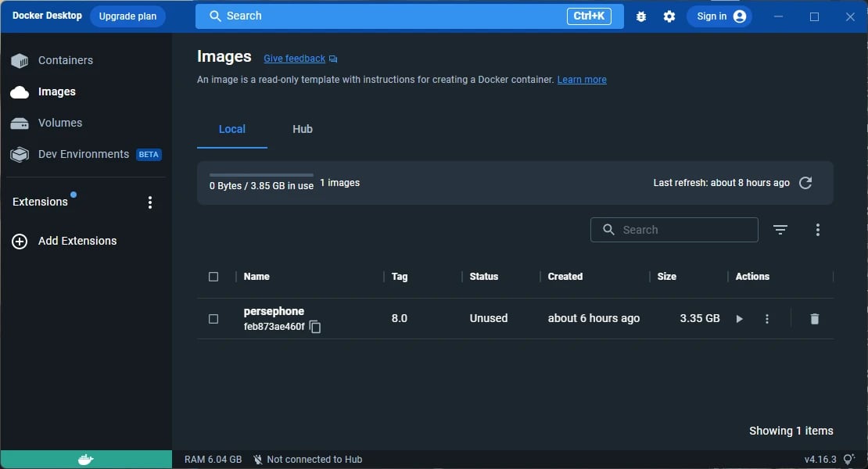Sort by the Tag column header

[x=399, y=277]
